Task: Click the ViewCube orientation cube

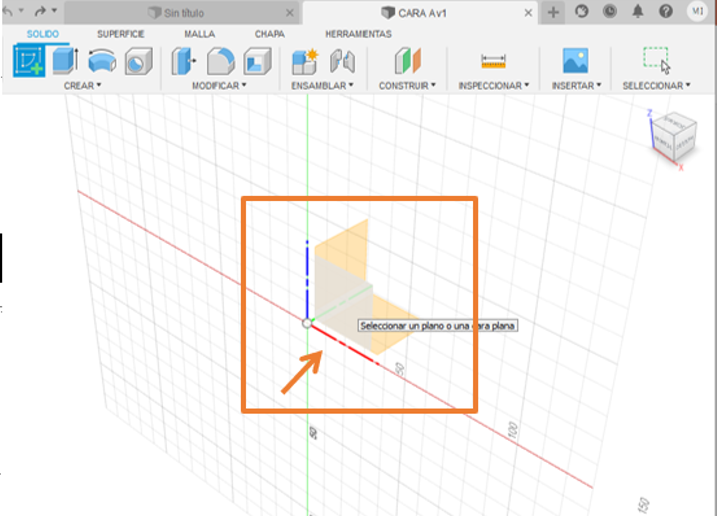Action: [x=674, y=136]
